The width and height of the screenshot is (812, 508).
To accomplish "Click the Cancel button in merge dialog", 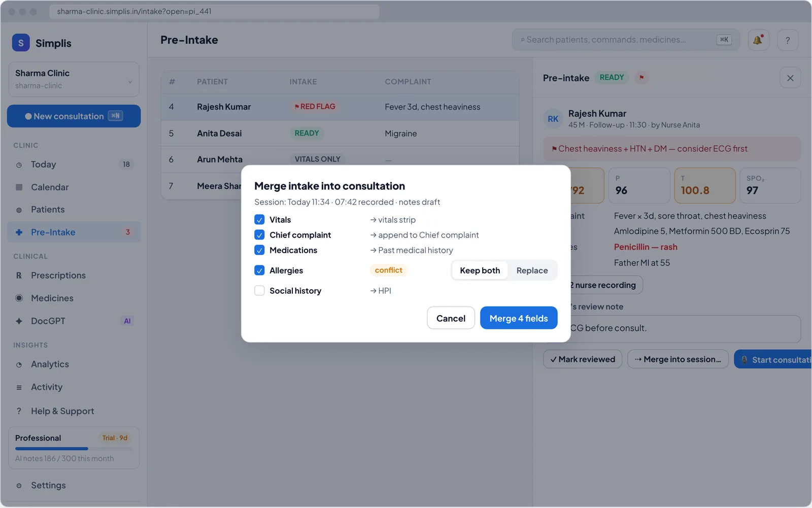I will [x=451, y=318].
